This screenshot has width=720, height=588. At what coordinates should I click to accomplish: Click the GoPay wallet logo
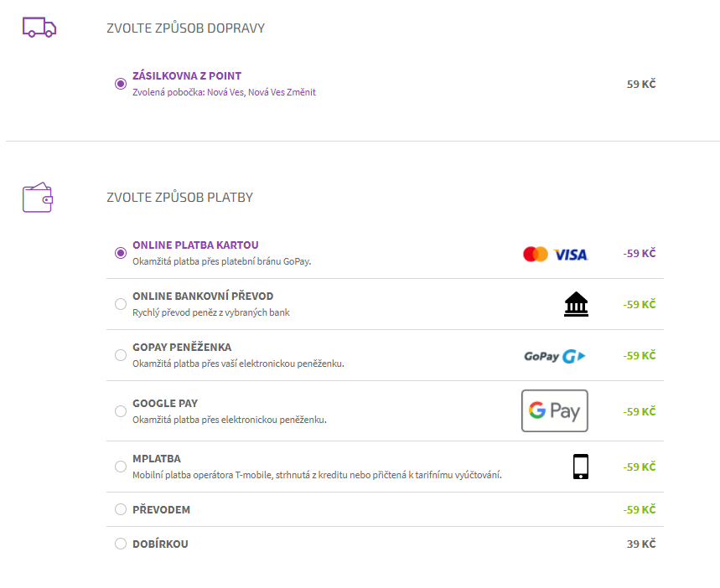tap(555, 356)
